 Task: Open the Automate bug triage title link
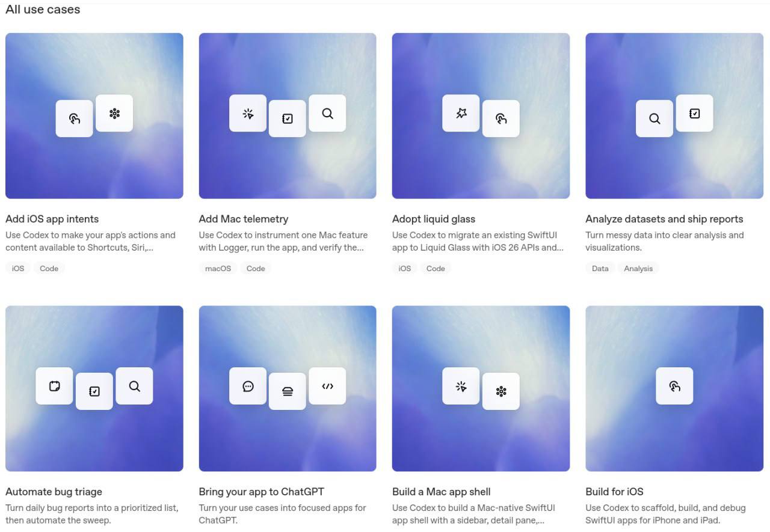pos(54,492)
